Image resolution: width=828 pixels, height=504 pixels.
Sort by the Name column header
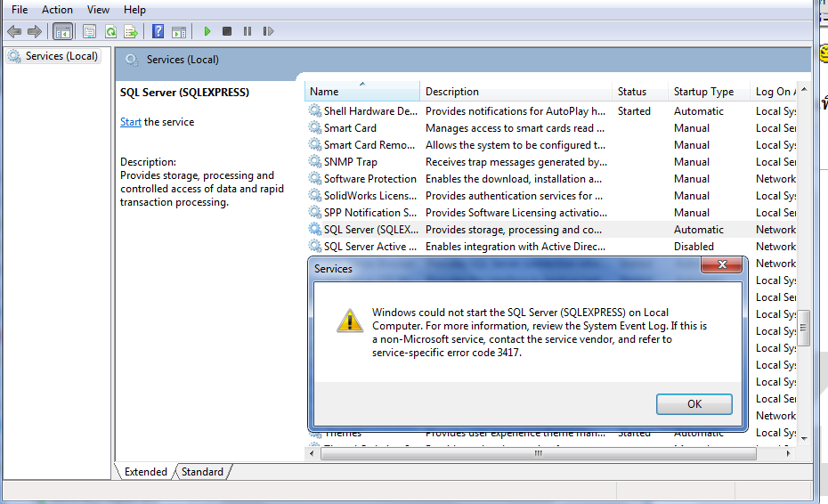point(362,92)
